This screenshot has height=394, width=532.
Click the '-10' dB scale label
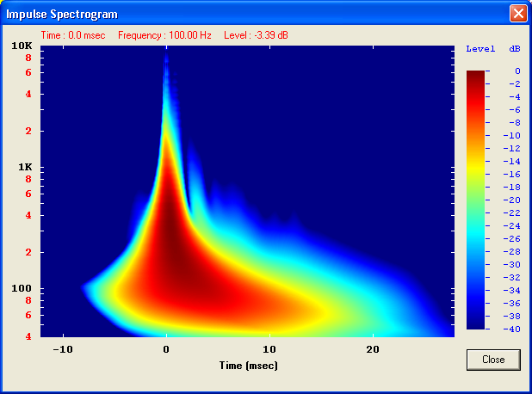(511, 136)
